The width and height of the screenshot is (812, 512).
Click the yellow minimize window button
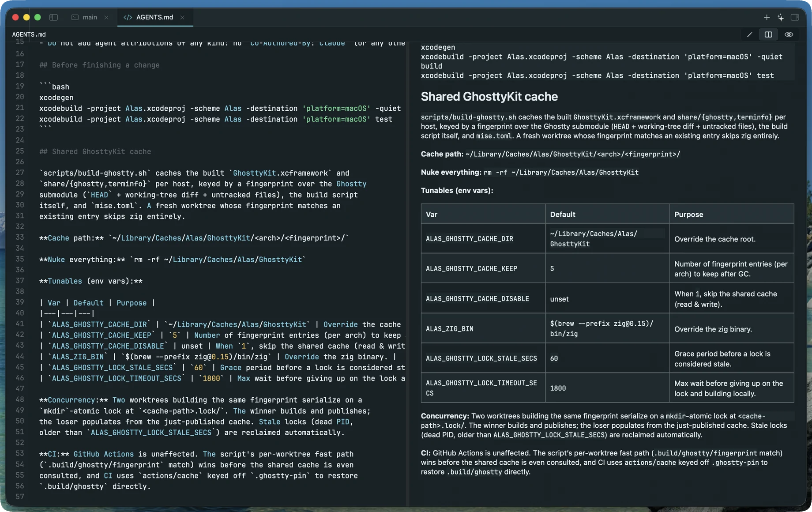click(26, 17)
